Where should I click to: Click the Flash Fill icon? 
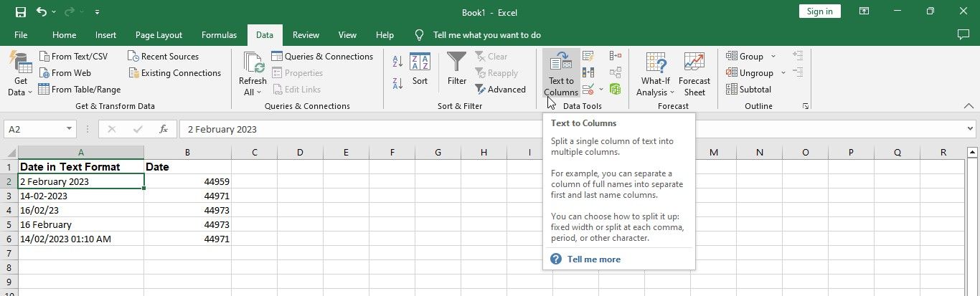click(x=588, y=56)
